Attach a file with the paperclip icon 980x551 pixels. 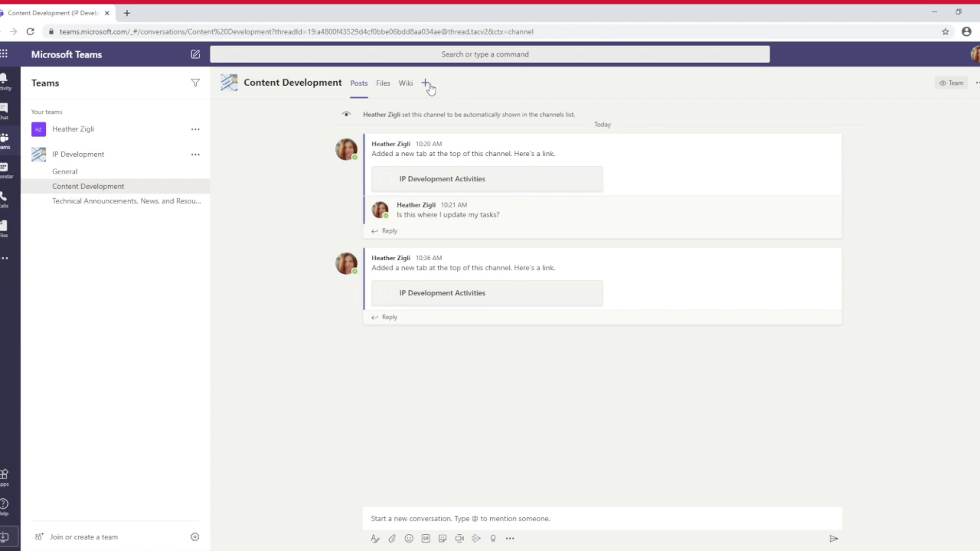[x=392, y=539]
